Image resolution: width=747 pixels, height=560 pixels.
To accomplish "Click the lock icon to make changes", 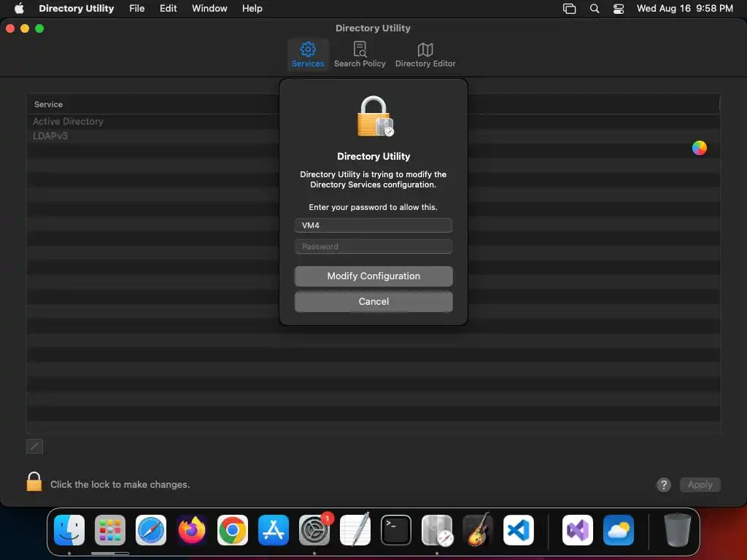I will (34, 482).
